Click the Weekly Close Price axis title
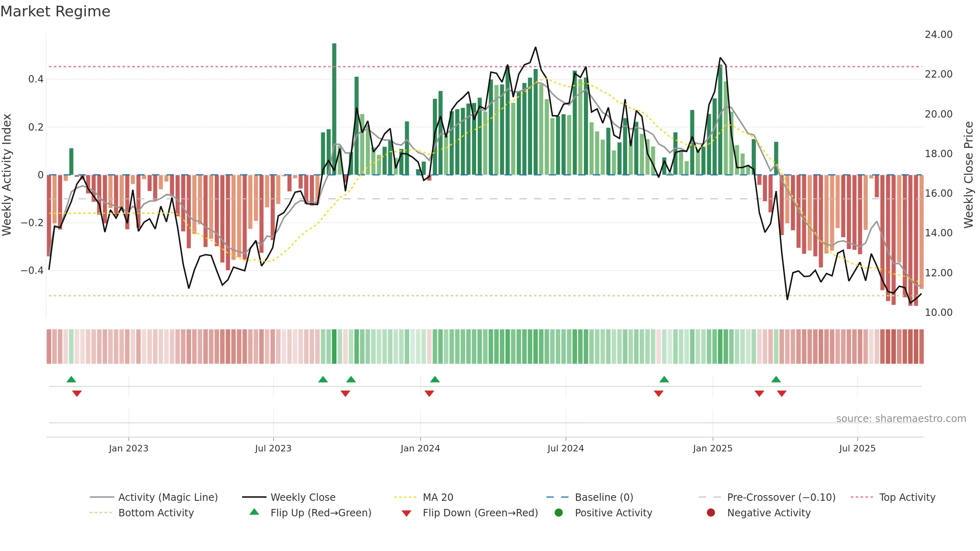This screenshot has width=980, height=551. point(969,175)
